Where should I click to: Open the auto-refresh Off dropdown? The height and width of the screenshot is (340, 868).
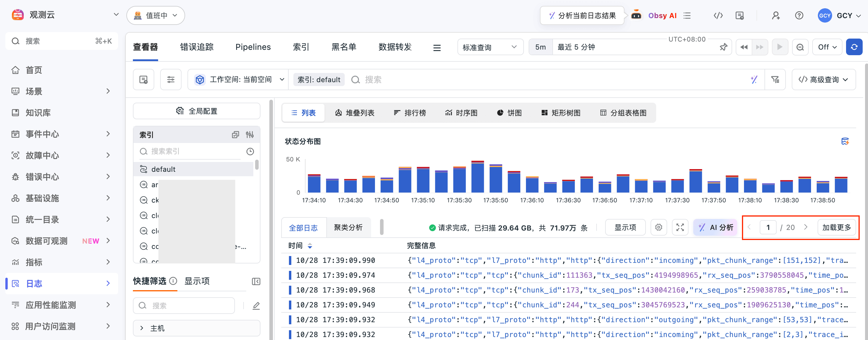tap(827, 47)
